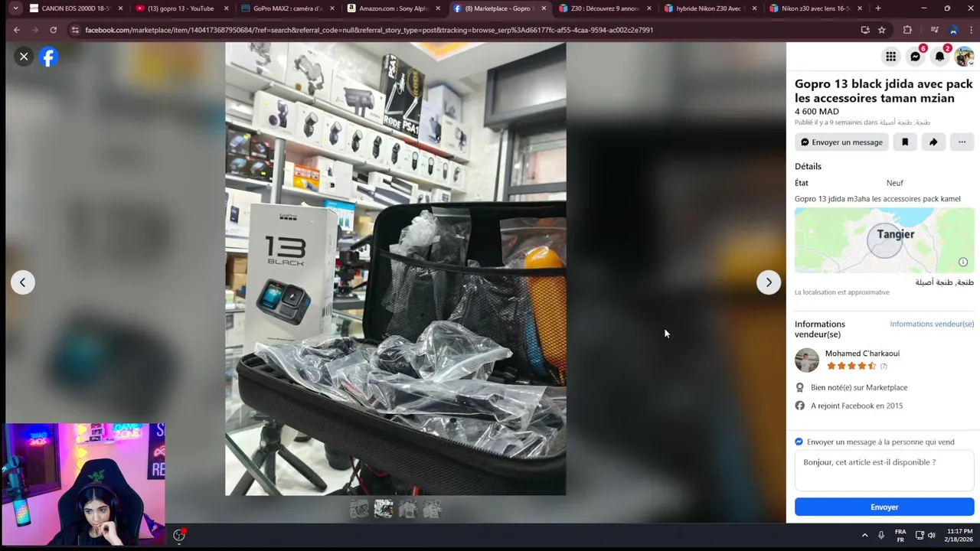Click the Facebook logo icon
980x551 pixels.
48,57
